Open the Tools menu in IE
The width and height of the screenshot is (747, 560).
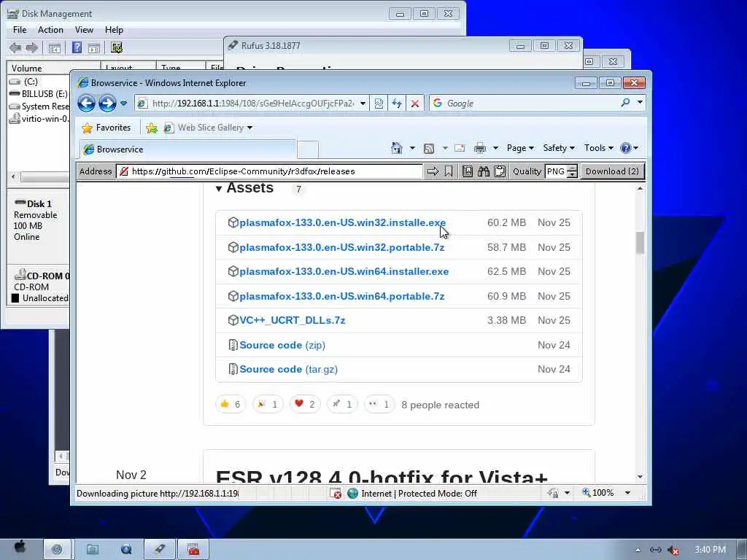click(599, 148)
